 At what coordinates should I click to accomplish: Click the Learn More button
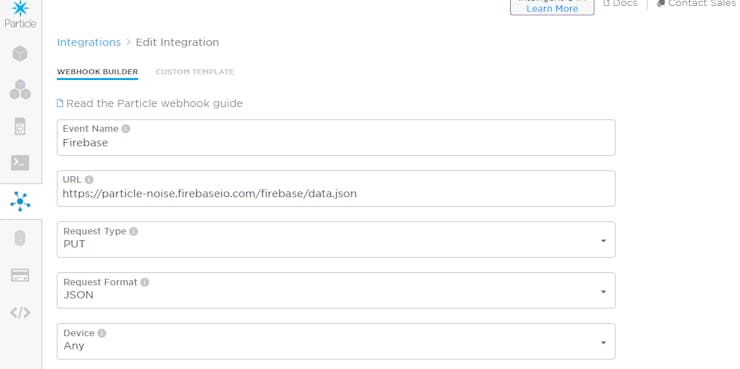pos(552,8)
